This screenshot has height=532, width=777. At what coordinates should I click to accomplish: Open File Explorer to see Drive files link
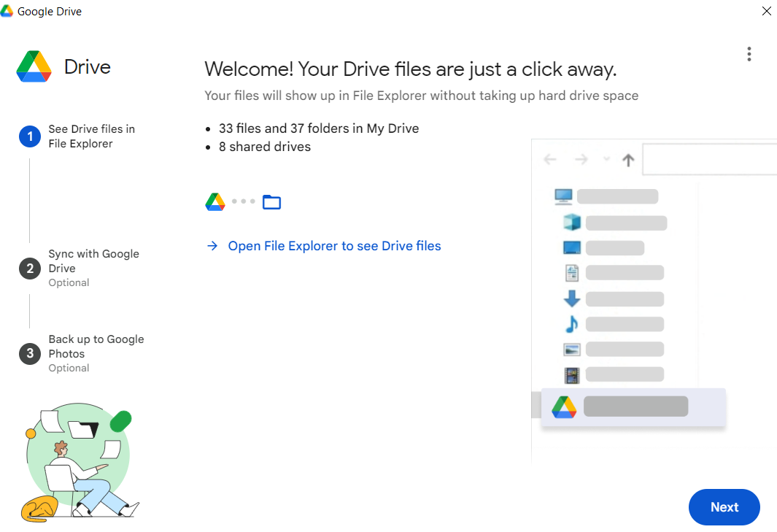point(334,246)
